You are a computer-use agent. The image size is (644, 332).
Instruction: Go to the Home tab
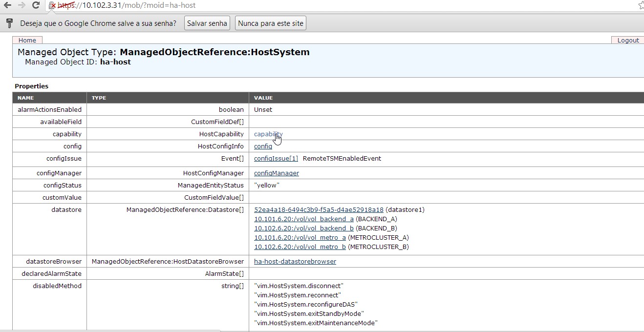tap(27, 40)
